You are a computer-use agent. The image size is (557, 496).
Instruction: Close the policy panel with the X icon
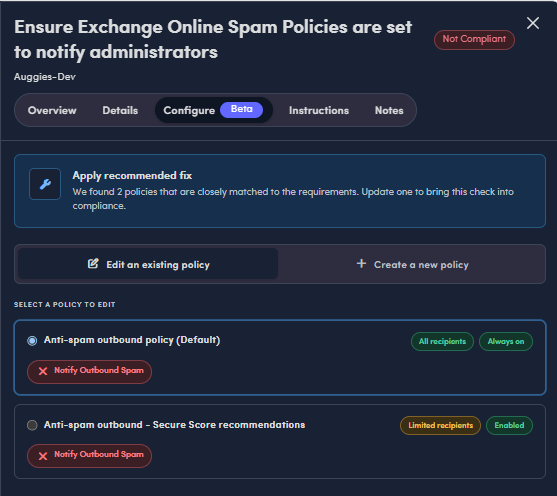[532, 23]
